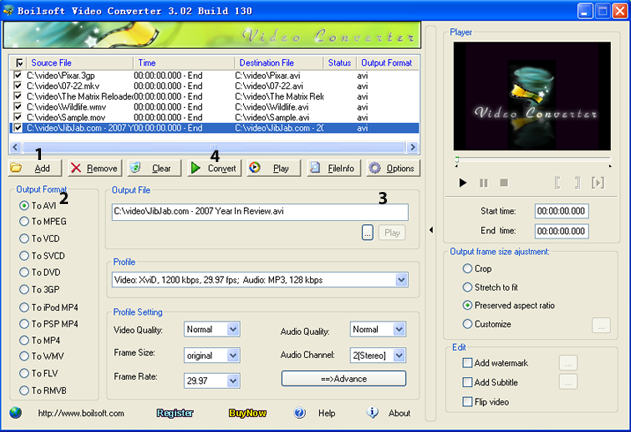
Task: Choose the Crop frame size option
Action: tap(477, 269)
